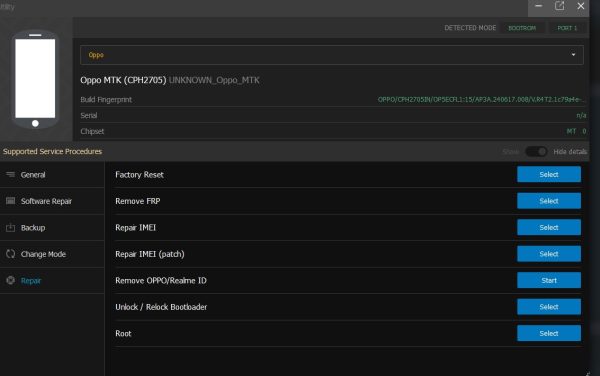Screen dimensions: 600x376
Task: Select the Repair IMEI (patch) procedure
Action: pyautogui.click(x=549, y=254)
